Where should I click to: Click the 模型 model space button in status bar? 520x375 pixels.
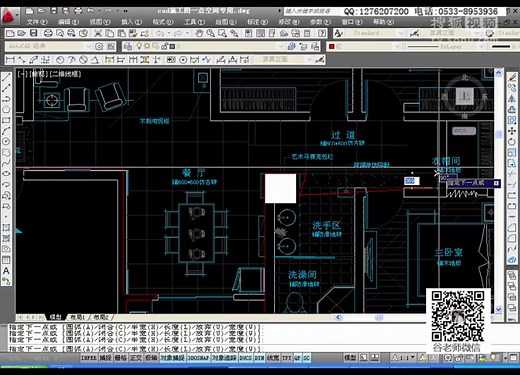click(x=350, y=358)
